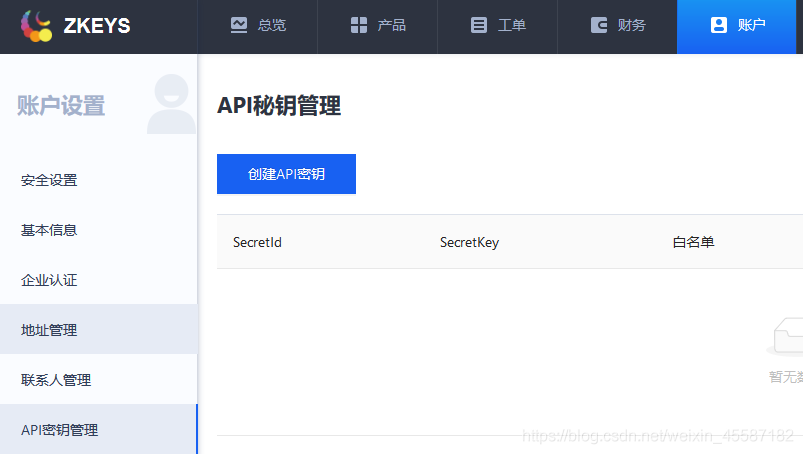Viewport: 803px width, 454px height.
Task: Click the ZKEYS colorful logo icon
Action: [36, 26]
